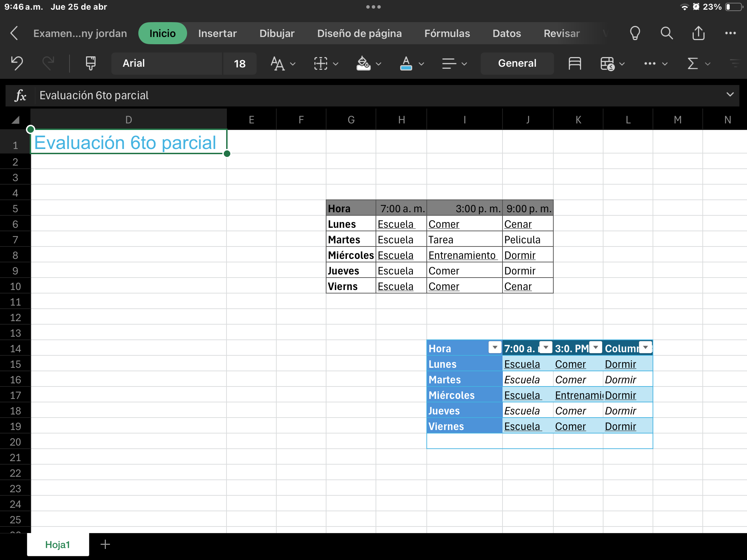Tap the font size 18 field

240,63
